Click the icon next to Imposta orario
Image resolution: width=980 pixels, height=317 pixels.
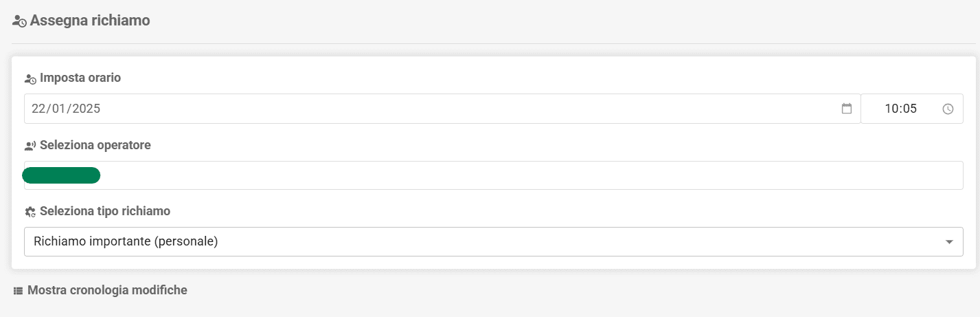pos(30,79)
